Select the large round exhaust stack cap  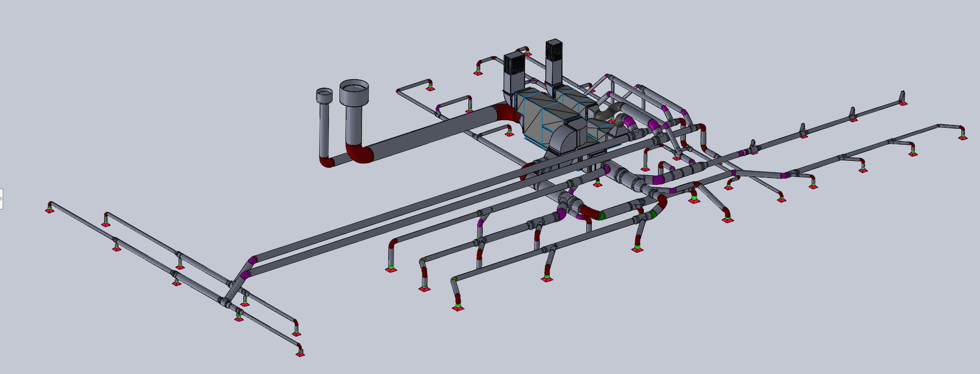coord(354,92)
